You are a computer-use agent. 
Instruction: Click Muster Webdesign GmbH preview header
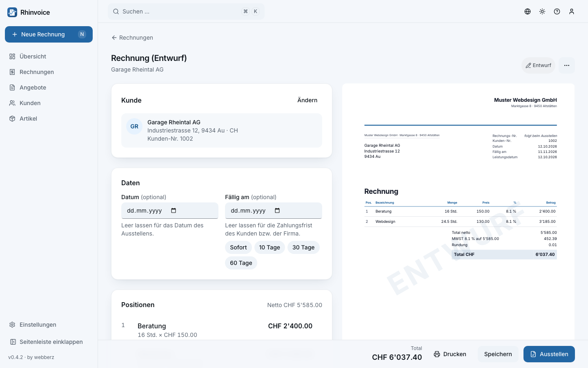point(526,100)
